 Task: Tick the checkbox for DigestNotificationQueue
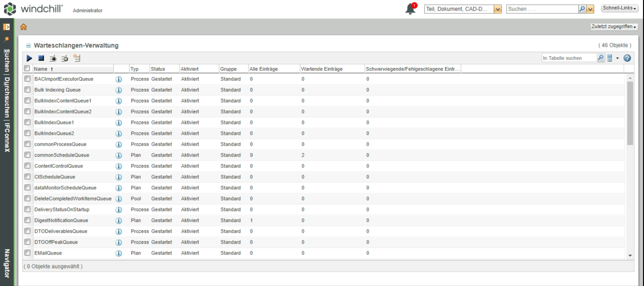pos(27,221)
